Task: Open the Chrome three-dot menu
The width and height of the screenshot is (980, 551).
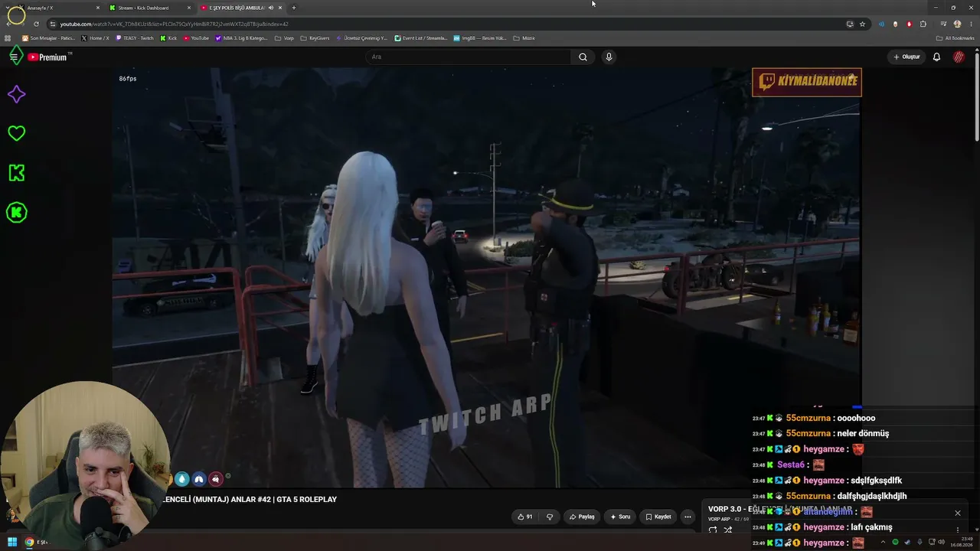Action: coord(971,24)
